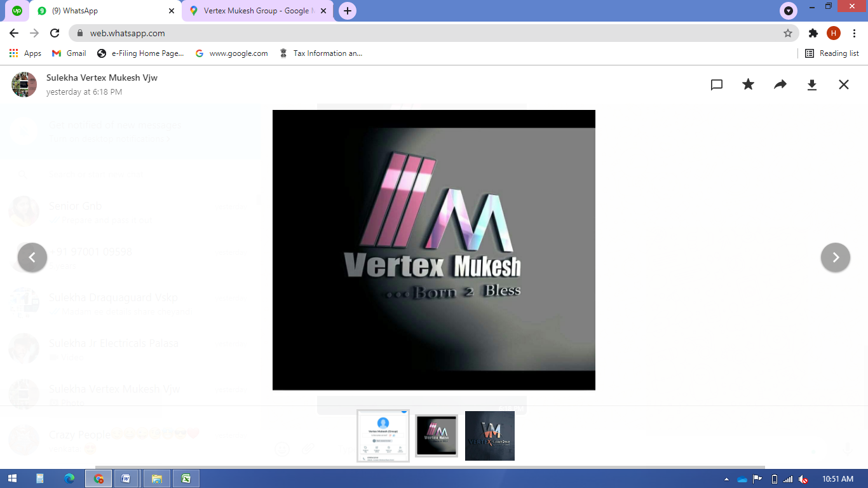Open Sulekha Vertex Mukesh Vjw sender avatar
The width and height of the screenshot is (868, 488).
tap(24, 85)
